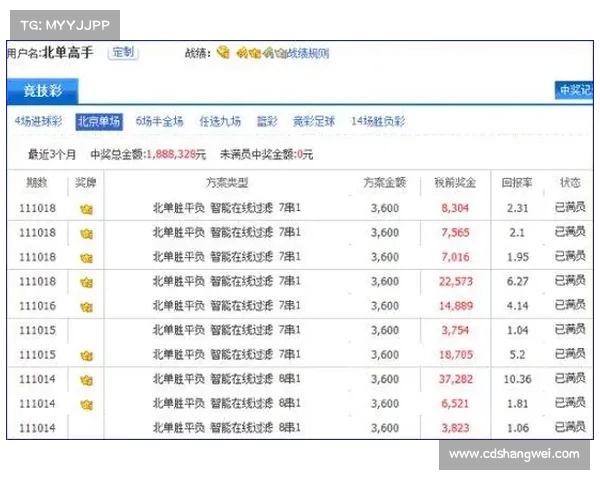Click the period number in the 3,754 row
The width and height of the screenshot is (600, 480).
(x=37, y=330)
